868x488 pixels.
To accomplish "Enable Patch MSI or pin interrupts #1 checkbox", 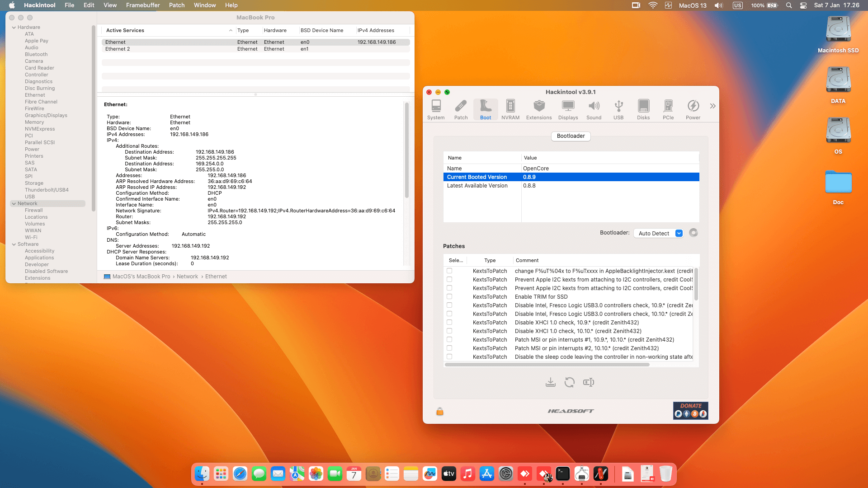I will click(x=449, y=340).
